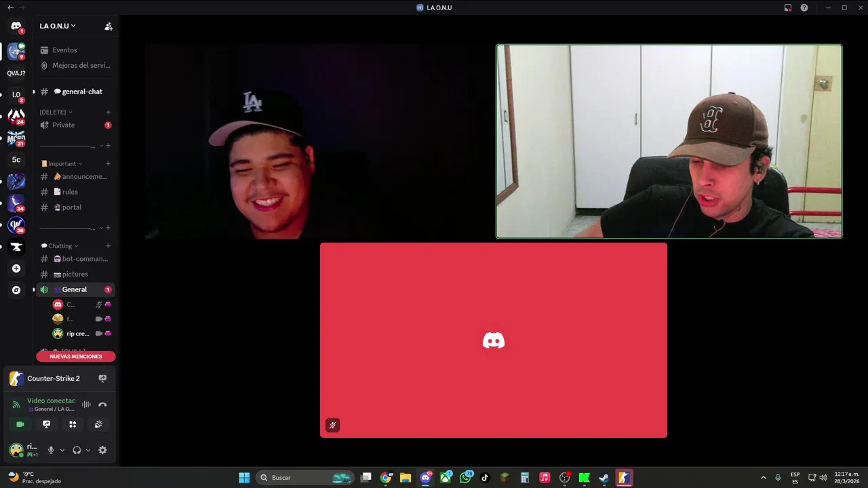This screenshot has width=868, height=488.
Task: Create a channel in Chatting category
Action: [108, 245]
